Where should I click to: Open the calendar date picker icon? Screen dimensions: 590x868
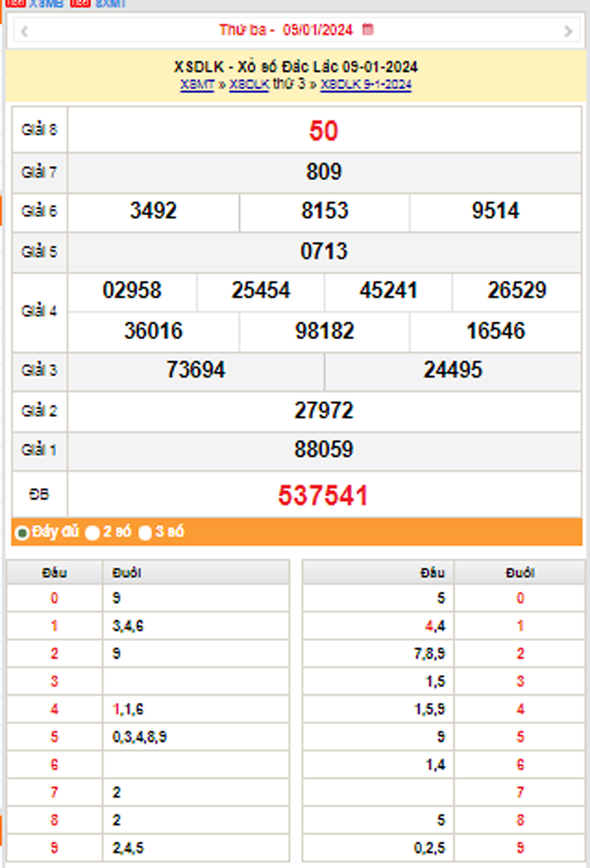click(368, 29)
